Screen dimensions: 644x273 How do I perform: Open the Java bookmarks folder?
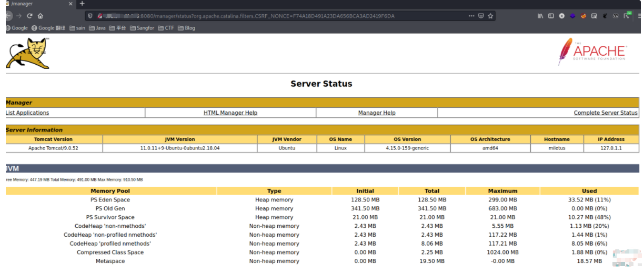[x=97, y=28]
